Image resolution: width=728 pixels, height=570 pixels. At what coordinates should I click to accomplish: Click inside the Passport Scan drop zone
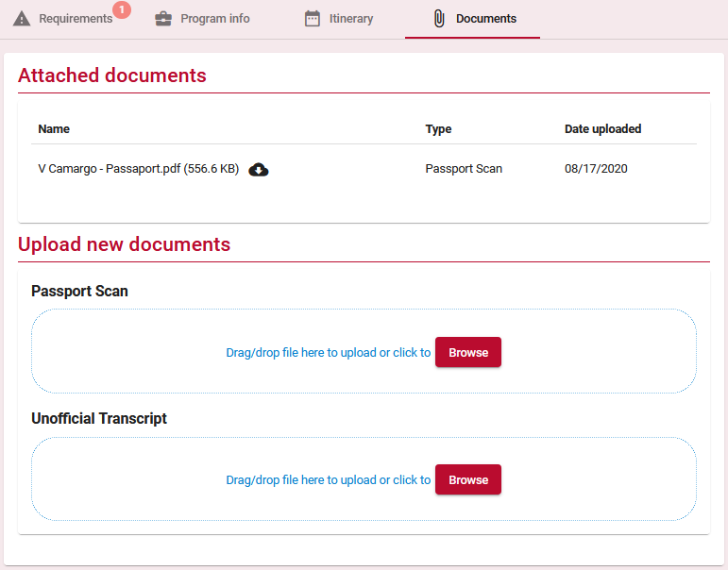tap(364, 351)
